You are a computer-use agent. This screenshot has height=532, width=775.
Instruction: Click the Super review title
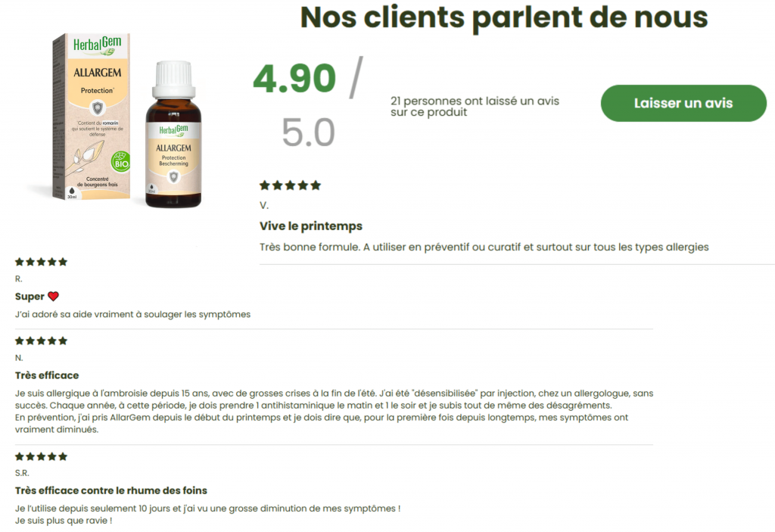pos(30,297)
